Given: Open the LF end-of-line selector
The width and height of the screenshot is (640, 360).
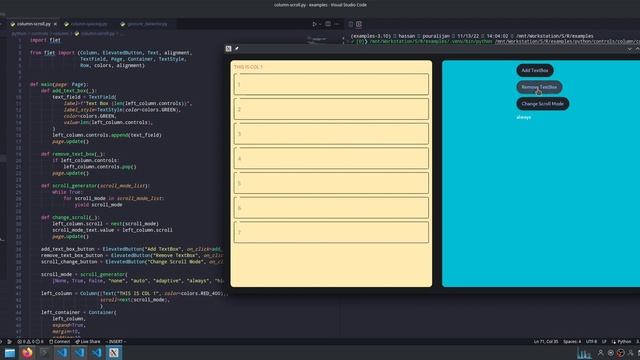Looking at the screenshot, I should (604, 342).
